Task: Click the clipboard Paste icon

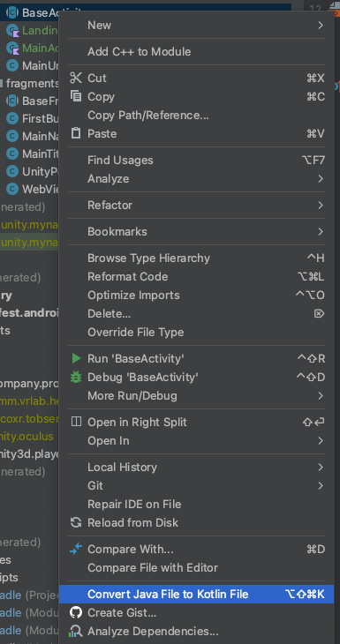Action: pos(76,133)
